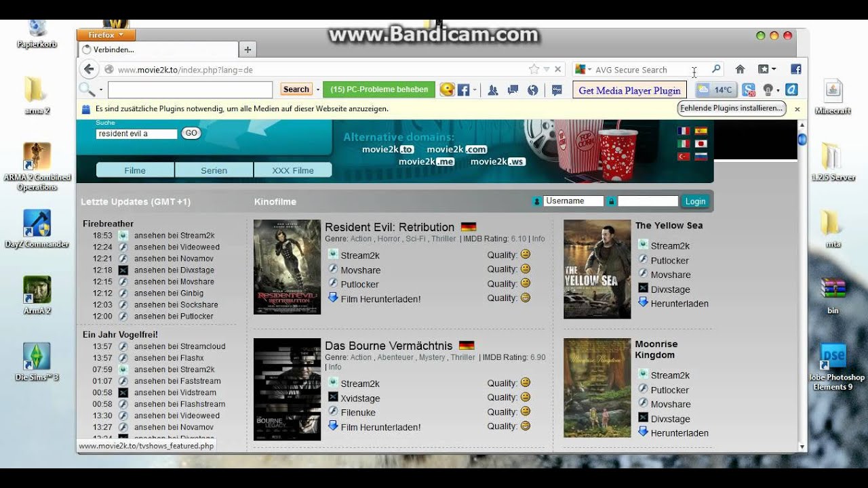The height and width of the screenshot is (488, 868).
Task: Click Firebreather 'ansehen bei Videoweed' link
Action: (x=177, y=247)
